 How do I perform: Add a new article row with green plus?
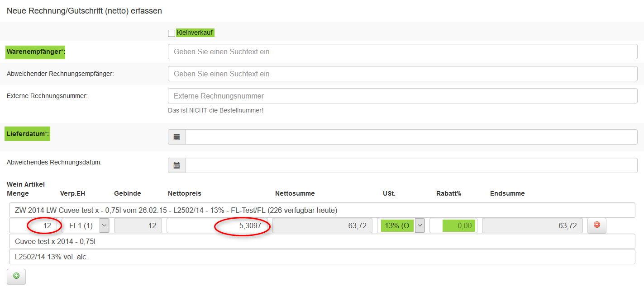tap(16, 276)
